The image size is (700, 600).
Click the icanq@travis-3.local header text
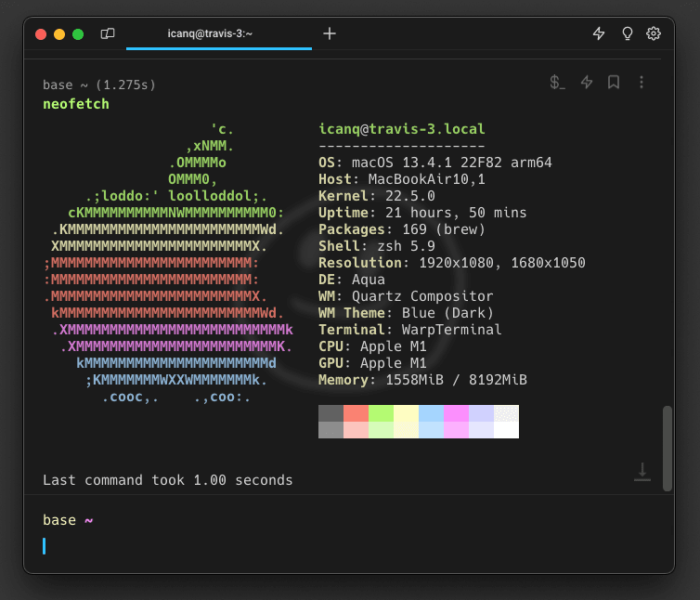coord(401,129)
